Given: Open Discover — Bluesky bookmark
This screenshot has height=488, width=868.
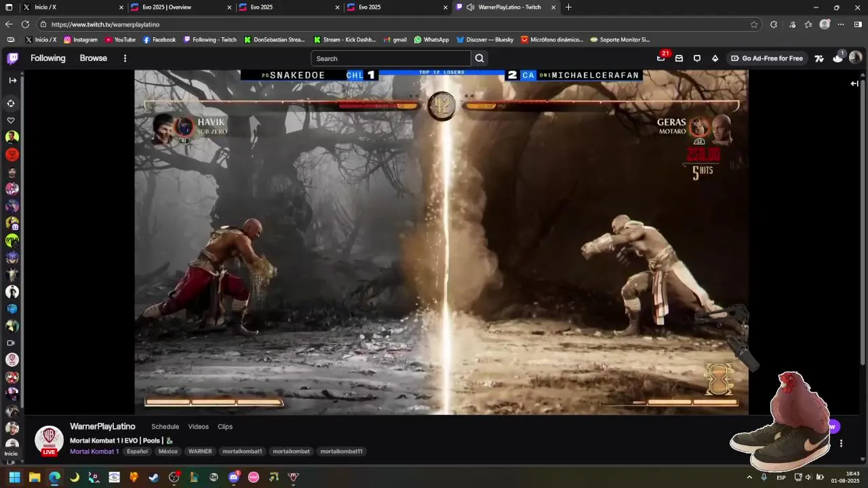Looking at the screenshot, I should pos(485,40).
